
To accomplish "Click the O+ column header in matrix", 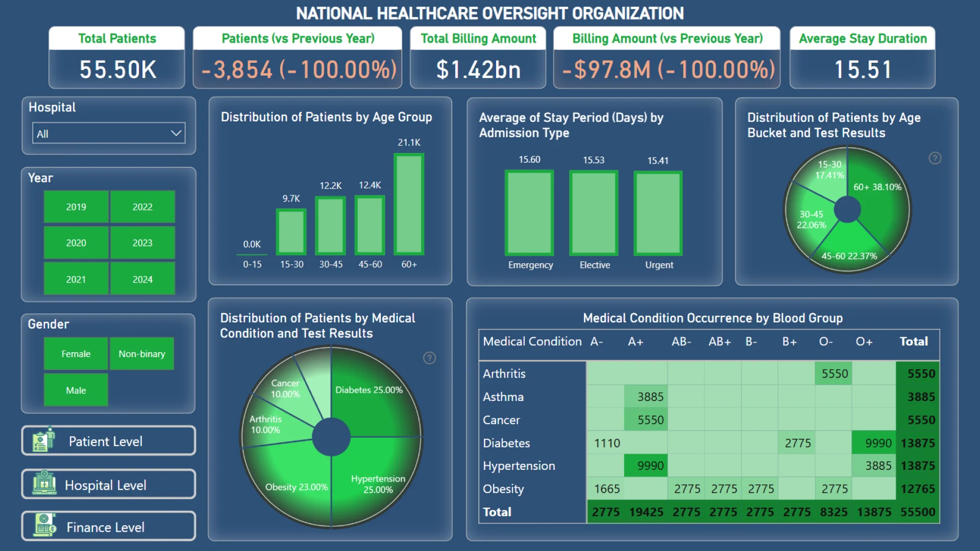I will [x=864, y=341].
